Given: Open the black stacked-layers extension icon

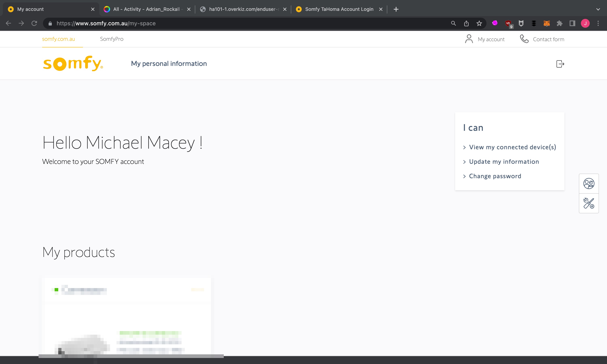Looking at the screenshot, I should pos(534,23).
